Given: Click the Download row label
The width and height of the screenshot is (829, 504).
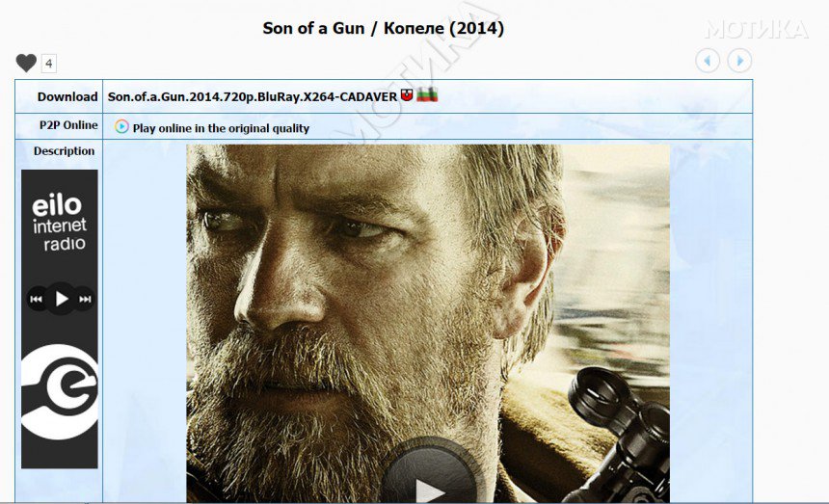Looking at the screenshot, I should pyautogui.click(x=67, y=96).
